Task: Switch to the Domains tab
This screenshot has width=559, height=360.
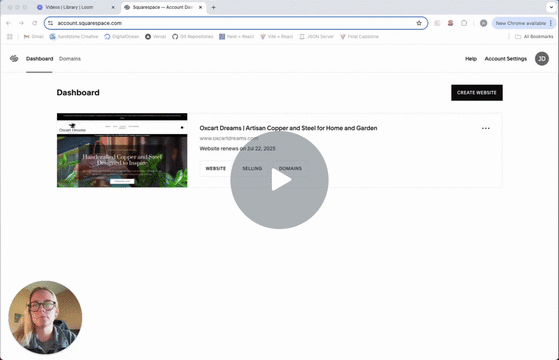Action: tap(70, 58)
